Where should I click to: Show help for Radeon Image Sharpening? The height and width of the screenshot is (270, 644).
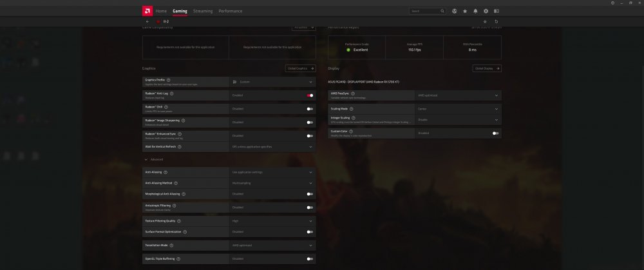pos(183,121)
